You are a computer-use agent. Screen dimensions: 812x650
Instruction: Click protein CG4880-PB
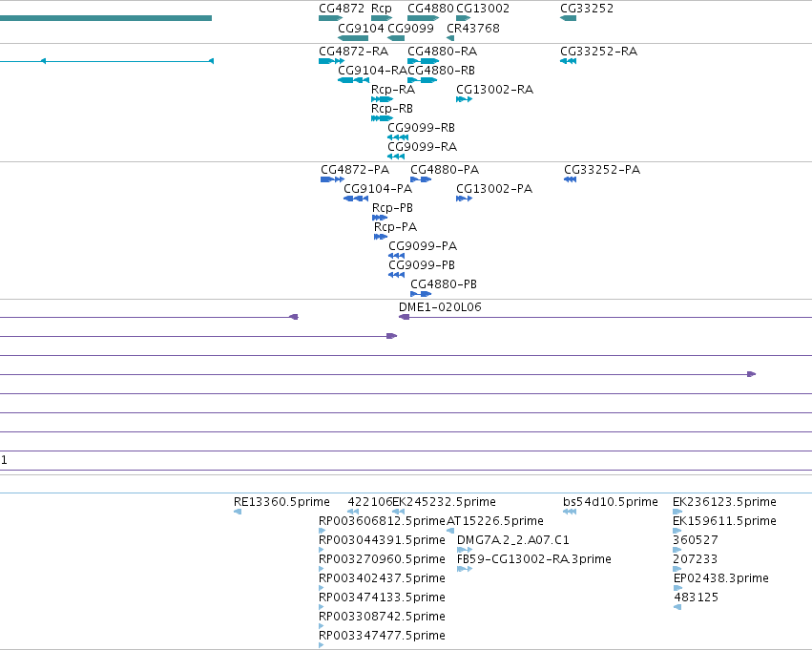(444, 284)
